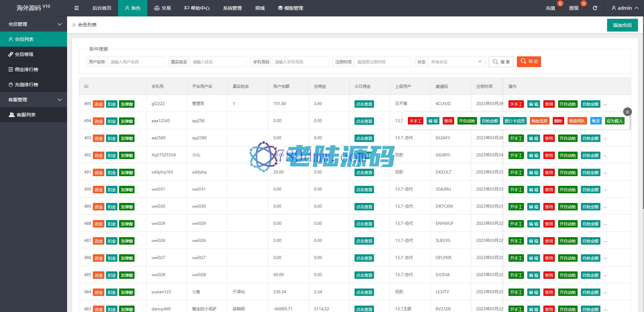Switch to the 交易 top tab
Screen dimensions: 644x312
click(x=162, y=8)
